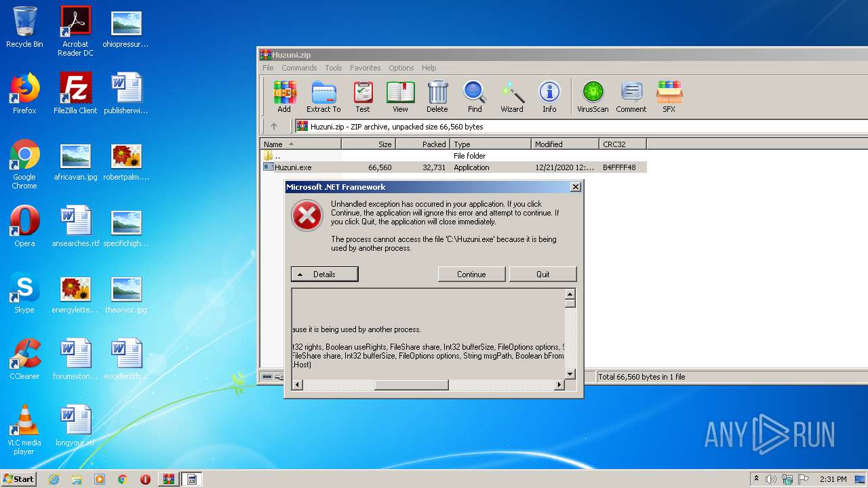Viewport: 868px width, 488px height.
Task: Collapse the Details section of error dialog
Action: tap(324, 274)
